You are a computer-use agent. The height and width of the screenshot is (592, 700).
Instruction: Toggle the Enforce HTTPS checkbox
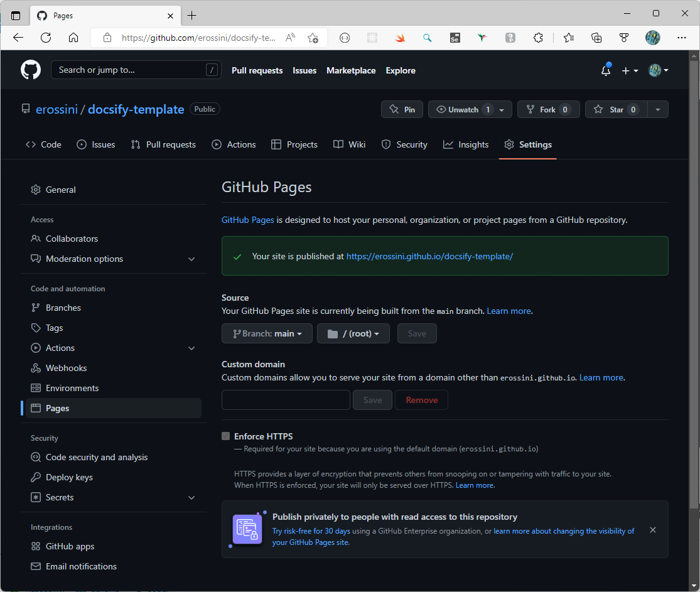pos(225,436)
